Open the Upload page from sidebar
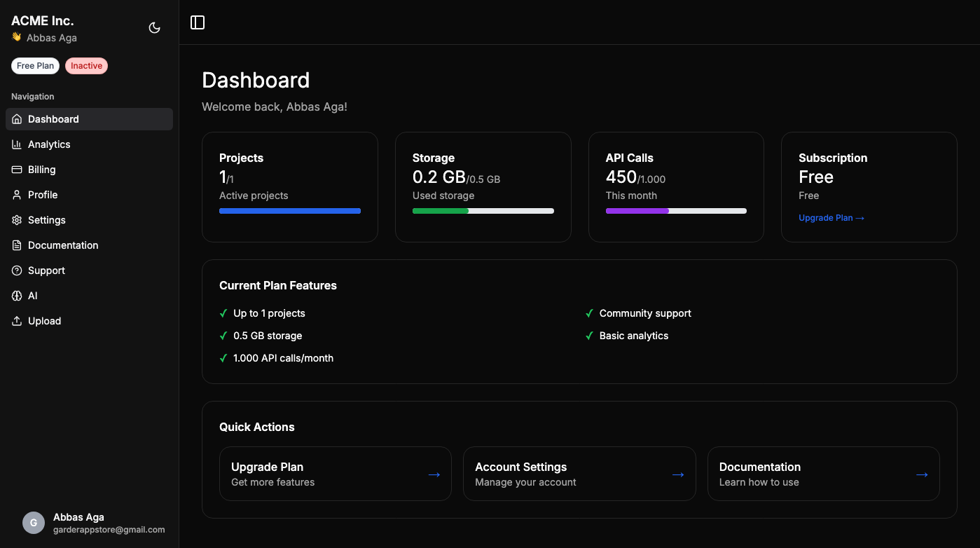Screen dimensions: 980x548 pos(44,321)
